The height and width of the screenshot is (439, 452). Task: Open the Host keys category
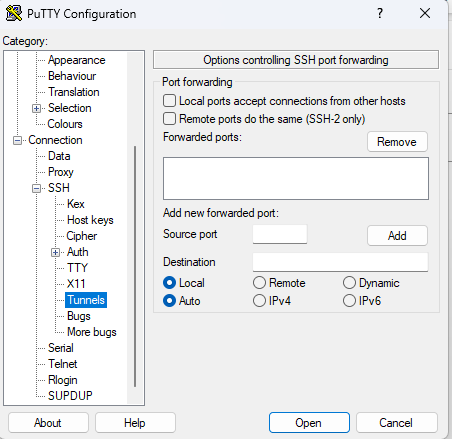(90, 220)
